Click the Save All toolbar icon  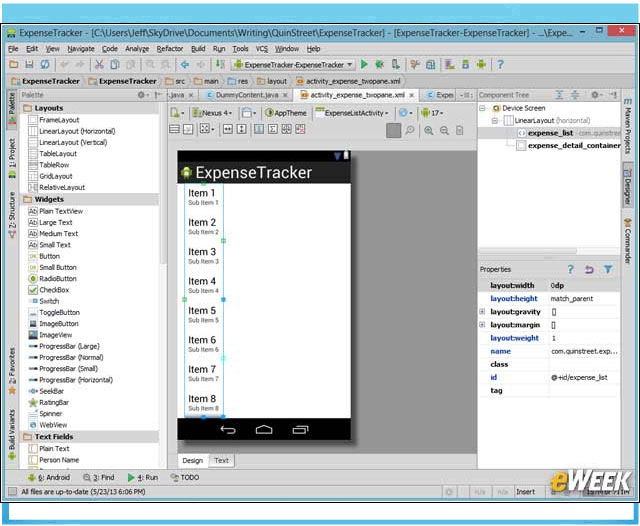point(29,64)
